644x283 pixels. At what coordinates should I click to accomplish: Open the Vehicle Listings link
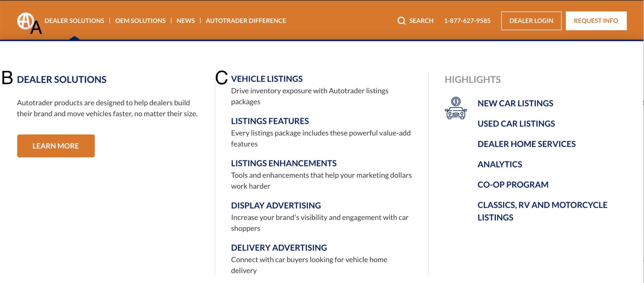[267, 79]
